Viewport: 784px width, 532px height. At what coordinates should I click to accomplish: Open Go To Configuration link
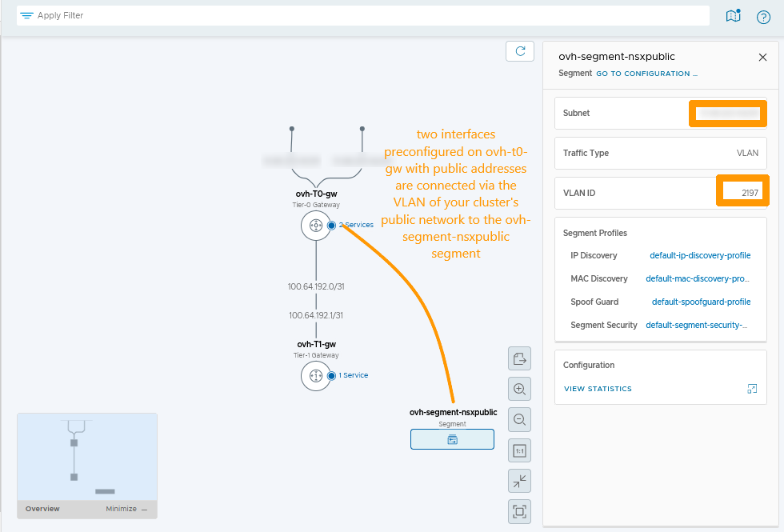(646, 74)
